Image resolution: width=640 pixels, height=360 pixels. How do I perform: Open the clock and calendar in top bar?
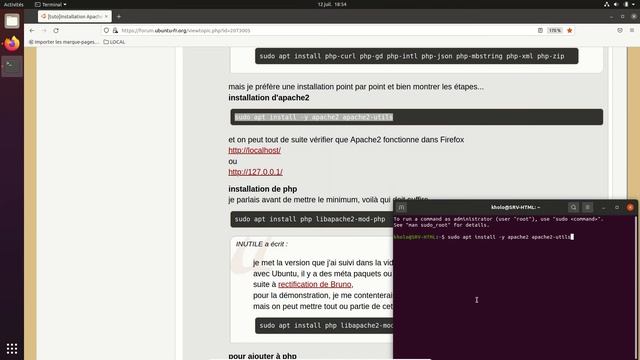tap(332, 4)
